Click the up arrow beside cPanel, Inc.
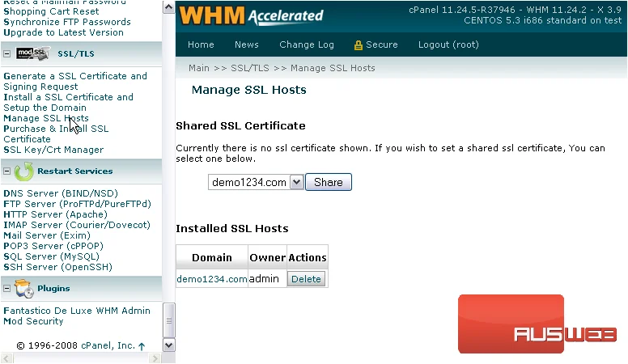 click(142, 346)
